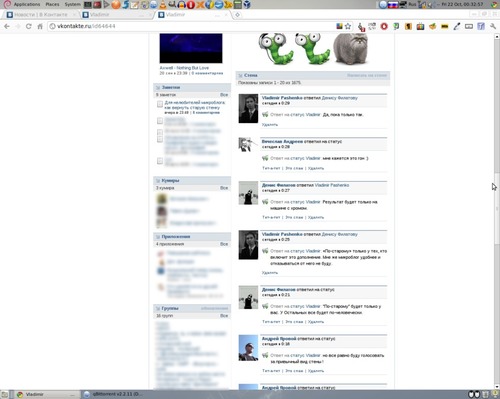Click the browser back arrow

click(x=7, y=26)
